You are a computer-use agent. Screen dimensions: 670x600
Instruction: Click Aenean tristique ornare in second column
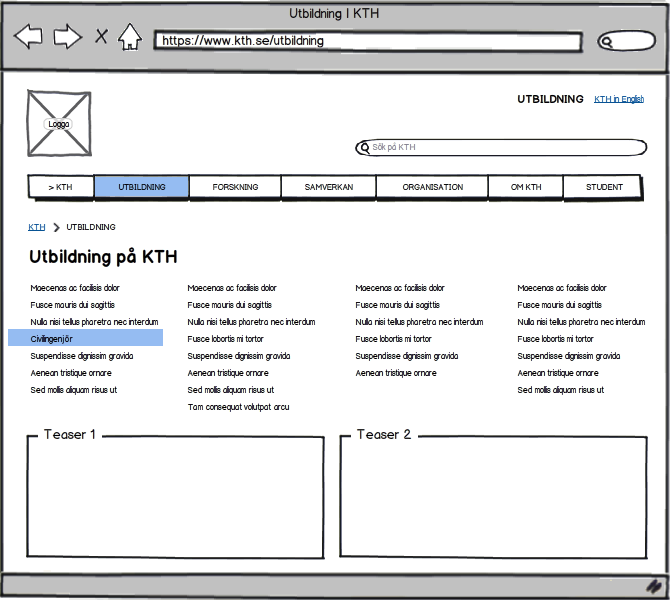pyautogui.click(x=228, y=373)
